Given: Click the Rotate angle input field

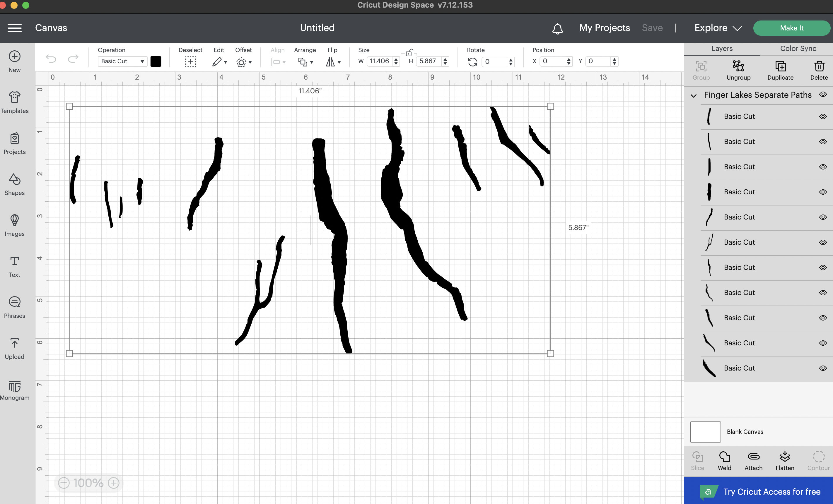Looking at the screenshot, I should pos(495,61).
